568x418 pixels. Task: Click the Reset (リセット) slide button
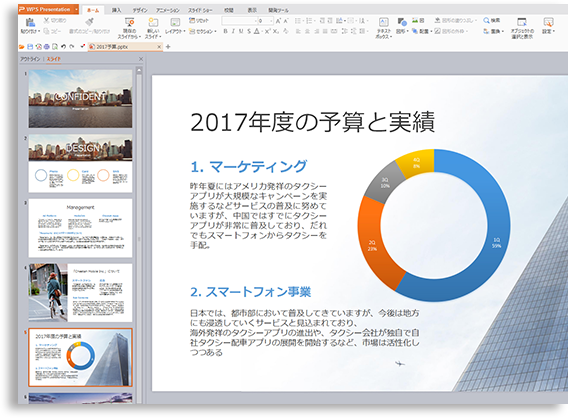tap(199, 21)
